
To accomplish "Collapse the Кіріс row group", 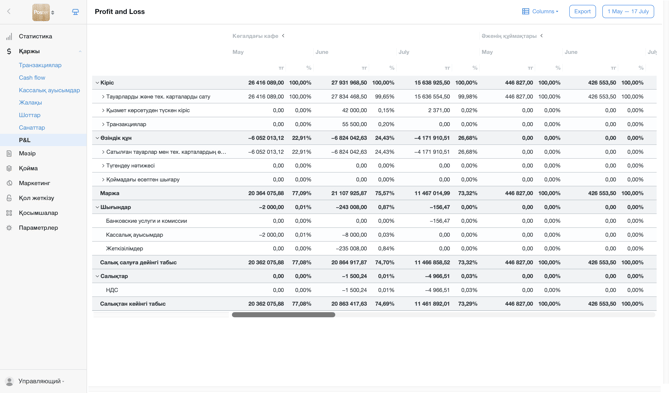I will click(x=97, y=83).
